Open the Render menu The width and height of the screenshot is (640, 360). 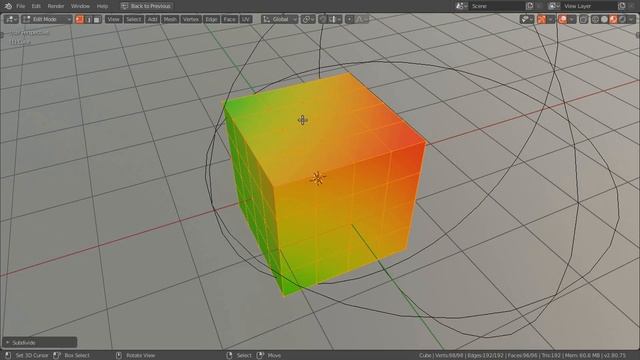[x=56, y=6]
